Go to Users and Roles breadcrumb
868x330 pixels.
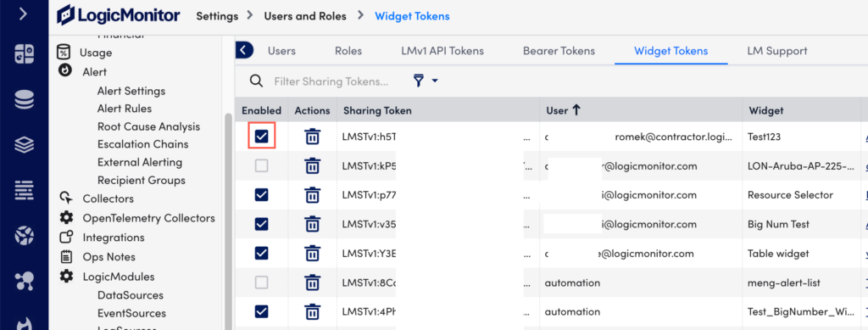pos(305,16)
